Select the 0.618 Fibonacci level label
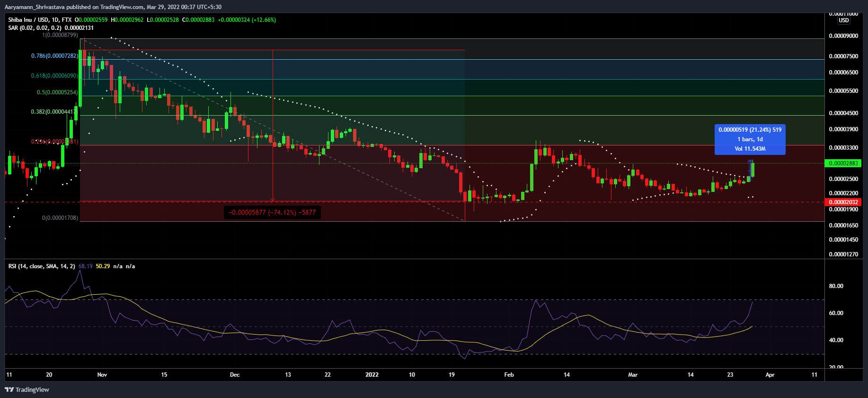The image size is (868, 398). click(x=54, y=76)
